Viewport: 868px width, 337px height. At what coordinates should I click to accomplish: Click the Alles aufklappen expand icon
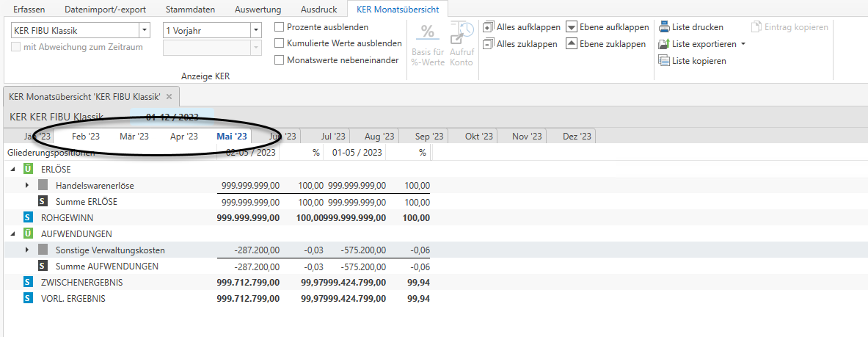click(x=489, y=27)
